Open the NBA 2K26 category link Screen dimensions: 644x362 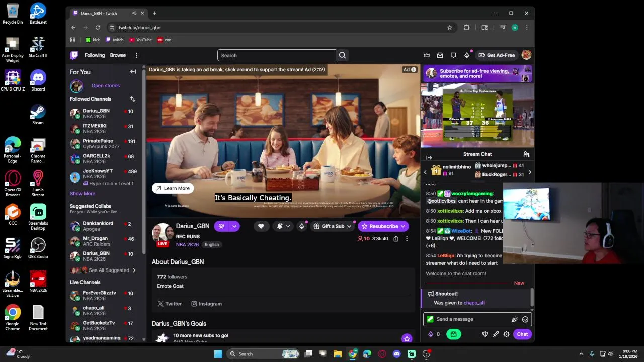click(x=187, y=245)
